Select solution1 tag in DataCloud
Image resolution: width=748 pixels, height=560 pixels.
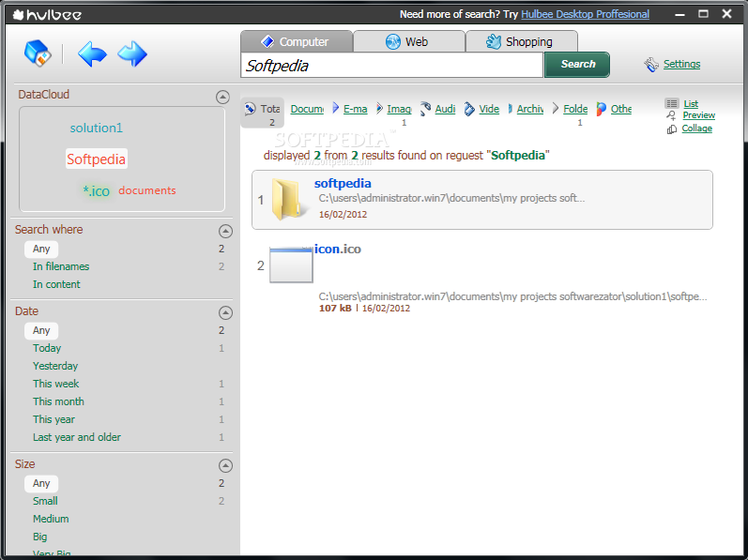(x=97, y=128)
